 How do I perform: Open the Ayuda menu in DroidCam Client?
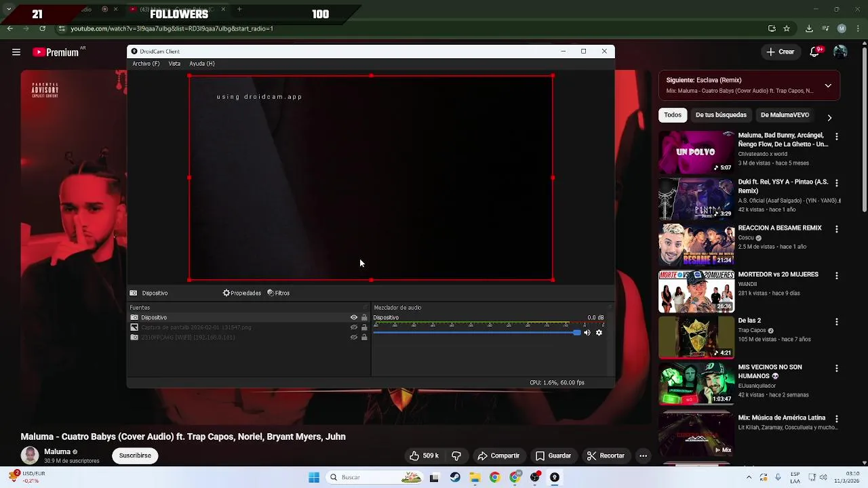[202, 64]
